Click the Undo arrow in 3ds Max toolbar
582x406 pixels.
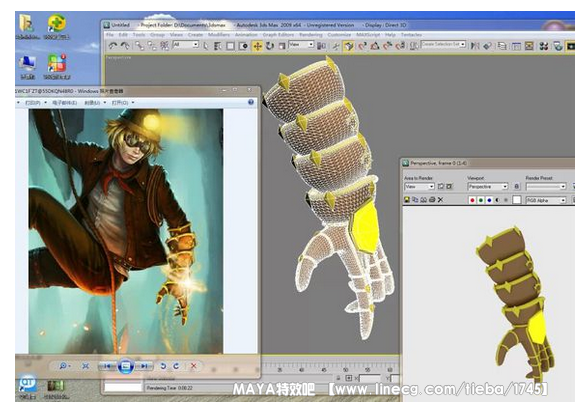[113, 46]
